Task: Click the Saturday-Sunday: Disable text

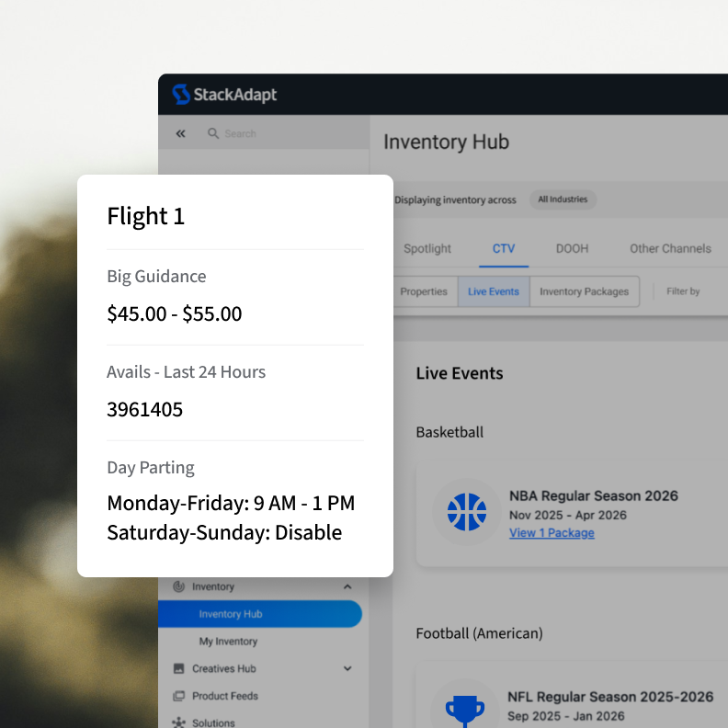Action: [x=224, y=532]
